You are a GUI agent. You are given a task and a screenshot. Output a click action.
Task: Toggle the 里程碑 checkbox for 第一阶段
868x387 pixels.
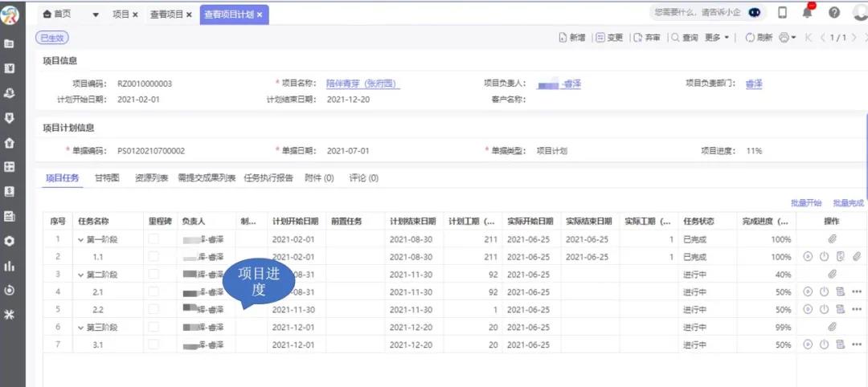(x=154, y=239)
